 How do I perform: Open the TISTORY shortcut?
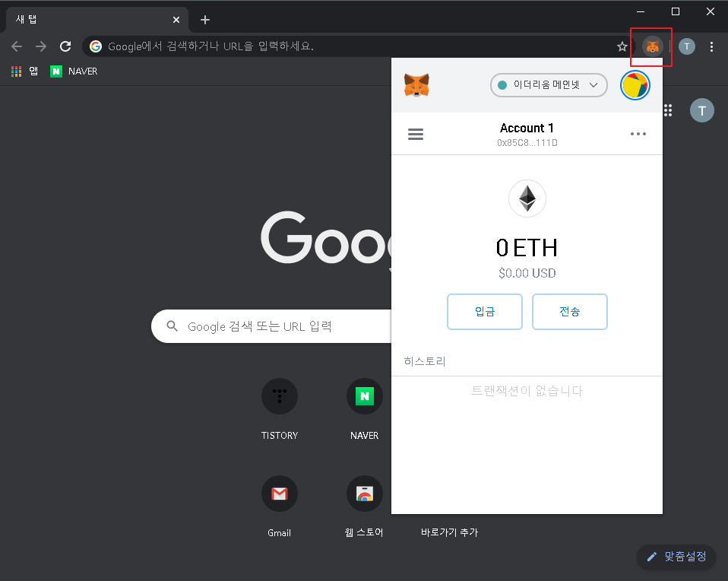[280, 409]
